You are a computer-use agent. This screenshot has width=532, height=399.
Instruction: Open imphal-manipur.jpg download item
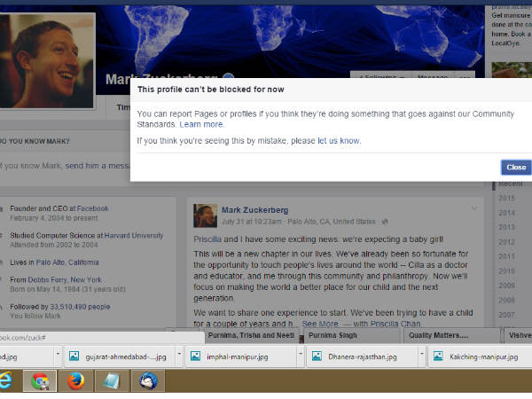(x=241, y=356)
